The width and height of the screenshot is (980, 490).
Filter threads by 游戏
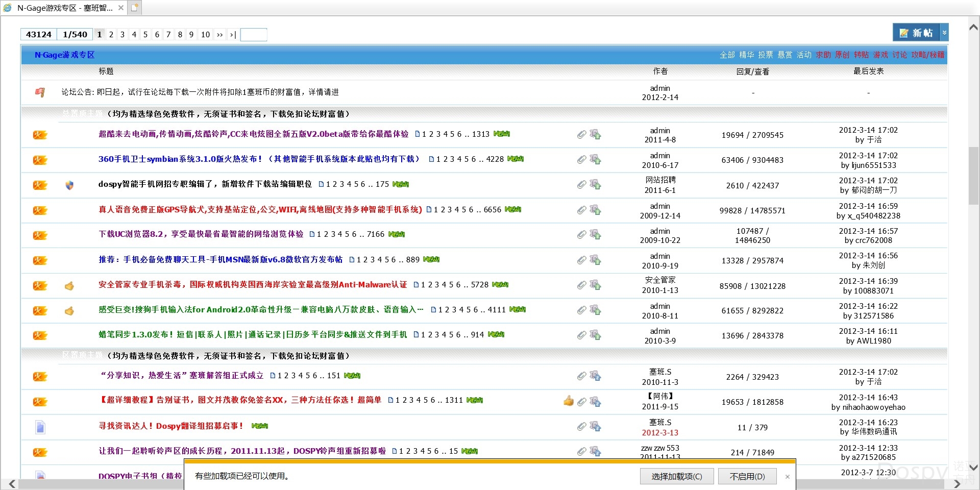[x=880, y=55]
